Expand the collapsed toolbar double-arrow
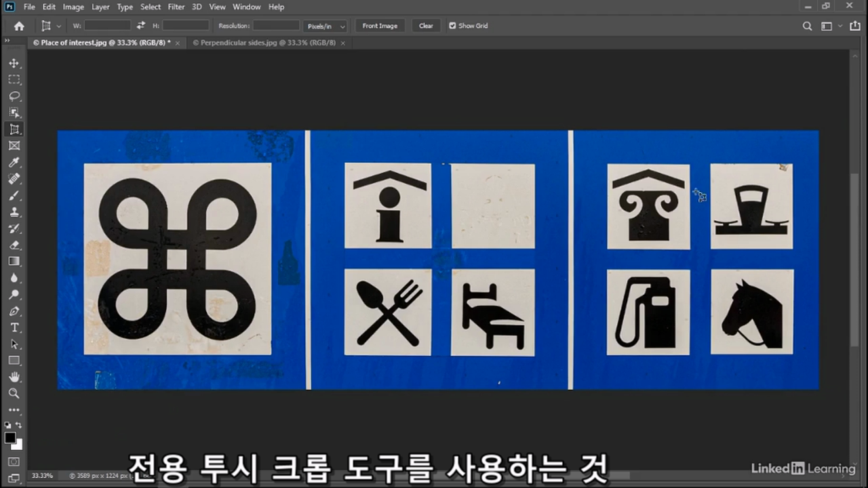868x488 pixels. [7, 41]
